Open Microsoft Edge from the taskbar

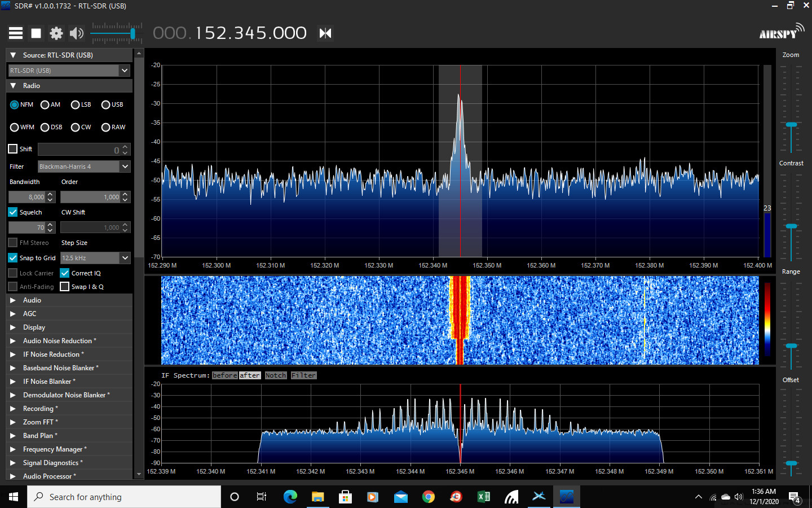pos(290,497)
